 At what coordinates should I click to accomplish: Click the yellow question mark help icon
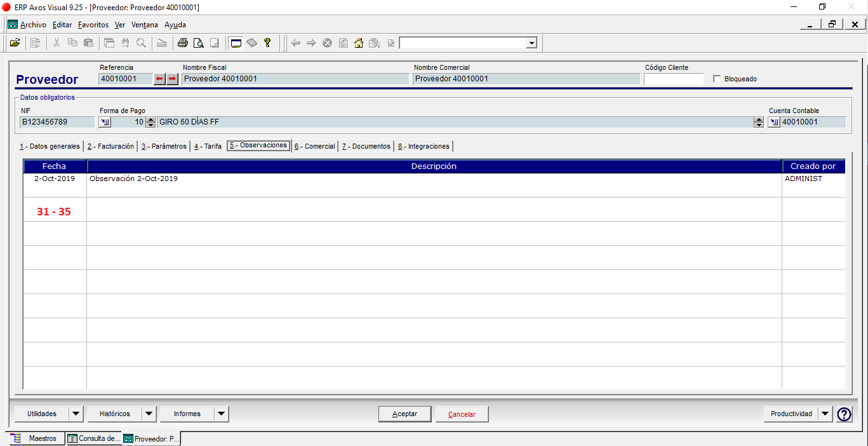point(267,43)
